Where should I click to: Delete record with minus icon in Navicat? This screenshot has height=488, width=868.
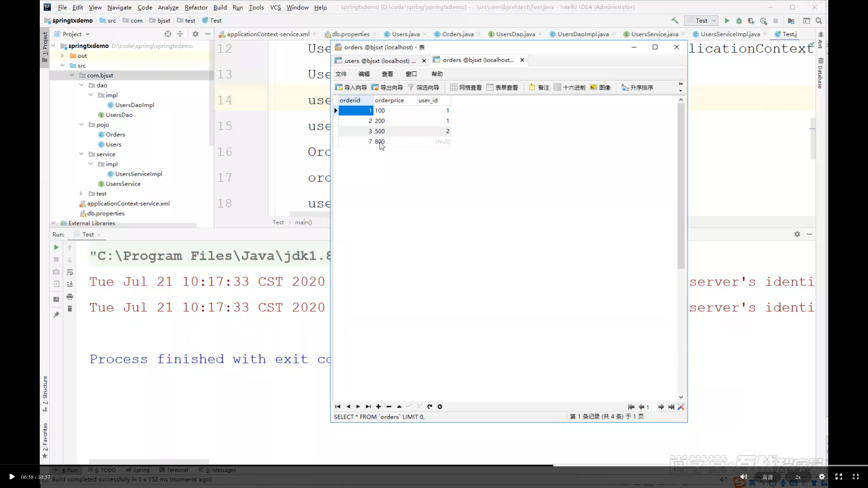pos(389,407)
